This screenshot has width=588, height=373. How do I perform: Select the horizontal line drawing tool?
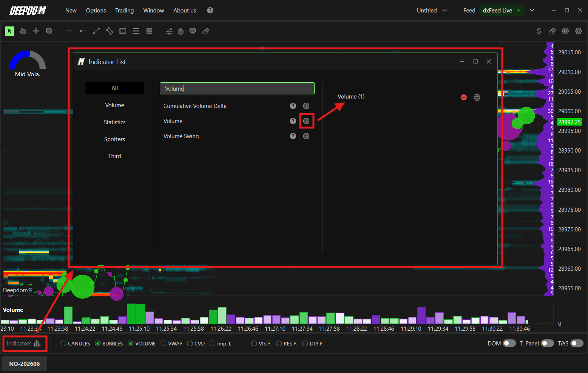69,31
